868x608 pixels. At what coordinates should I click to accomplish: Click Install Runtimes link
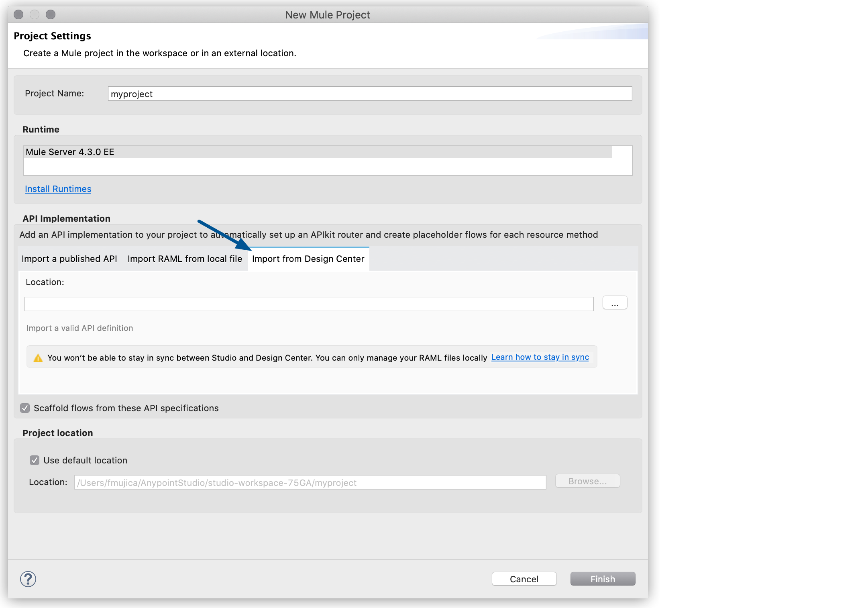(57, 188)
